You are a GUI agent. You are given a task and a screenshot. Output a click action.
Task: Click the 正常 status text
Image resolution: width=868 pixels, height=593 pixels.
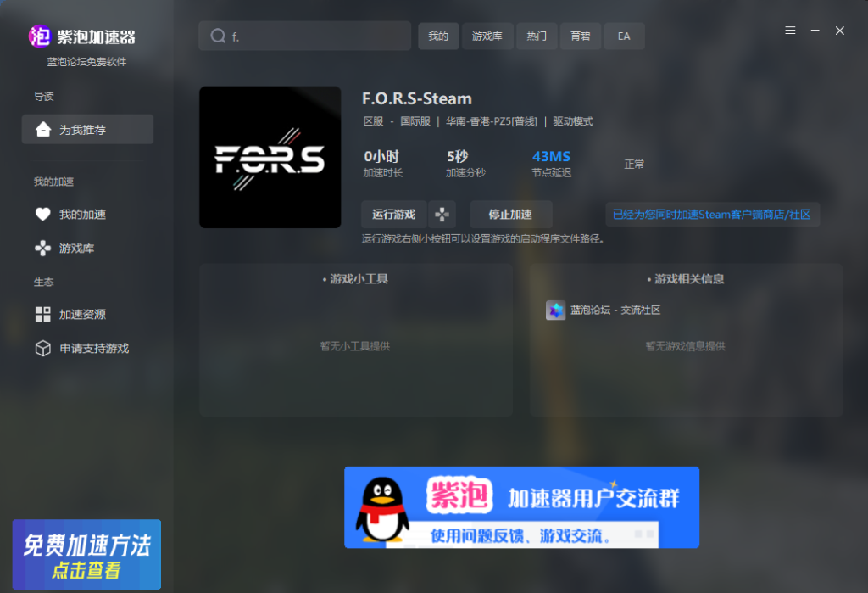[x=634, y=164]
